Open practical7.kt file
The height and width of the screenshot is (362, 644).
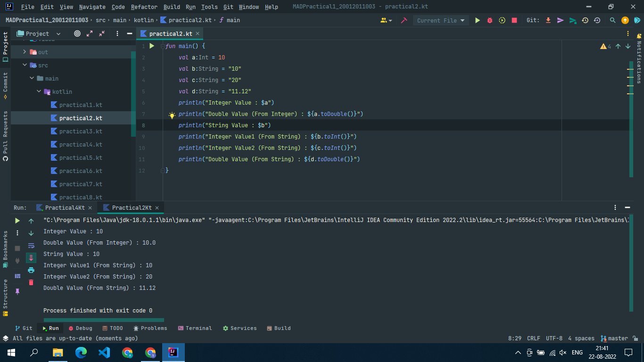(x=81, y=184)
